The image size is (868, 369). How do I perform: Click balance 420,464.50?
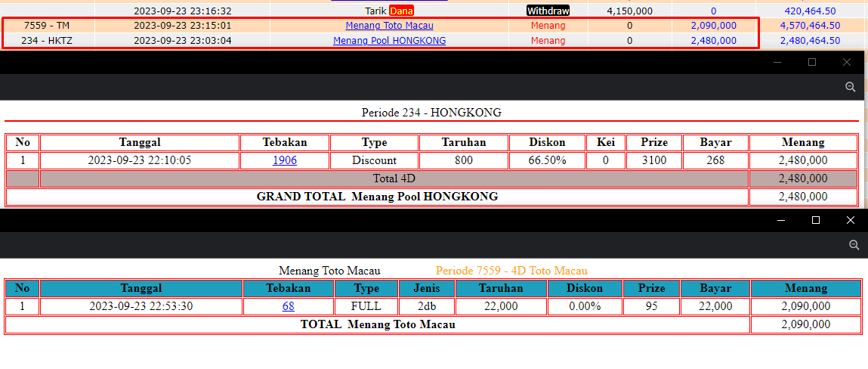(x=810, y=11)
